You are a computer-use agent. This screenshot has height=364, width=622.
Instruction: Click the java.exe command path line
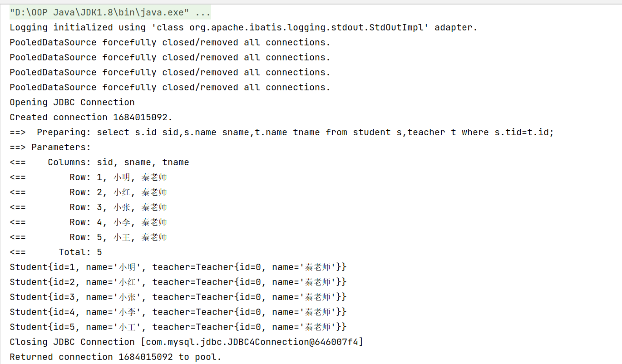pos(110,13)
